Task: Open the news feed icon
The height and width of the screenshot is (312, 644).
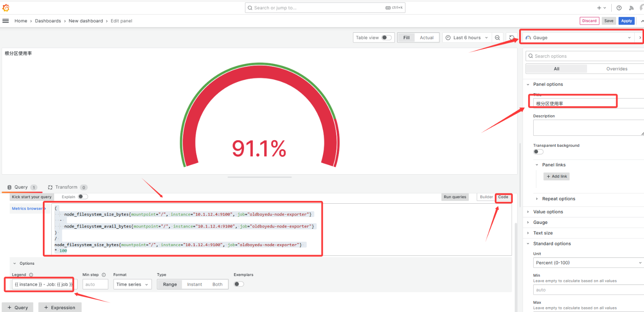Action: pyautogui.click(x=631, y=8)
